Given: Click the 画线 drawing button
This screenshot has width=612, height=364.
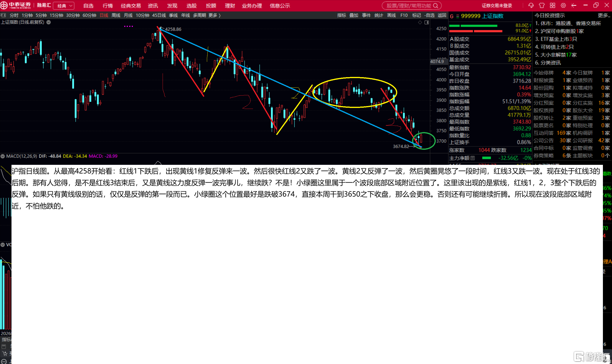Looking at the screenshot, I should pyautogui.click(x=391, y=15).
